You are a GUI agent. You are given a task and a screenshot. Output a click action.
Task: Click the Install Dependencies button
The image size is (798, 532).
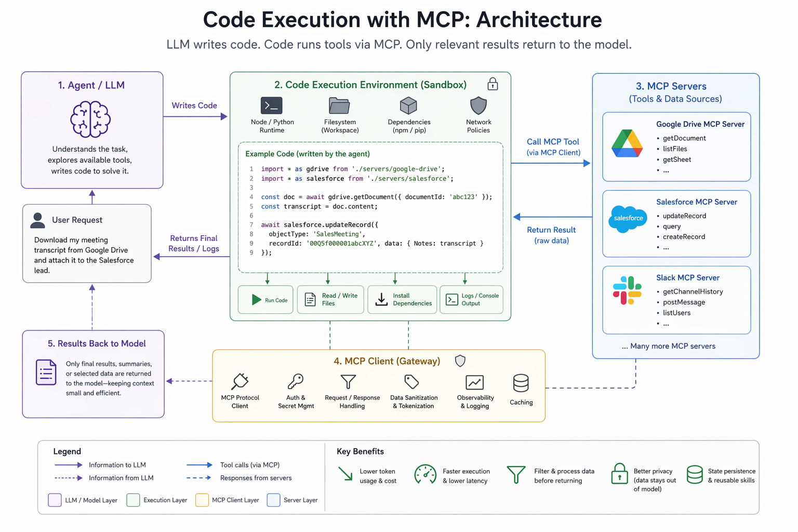click(x=402, y=300)
